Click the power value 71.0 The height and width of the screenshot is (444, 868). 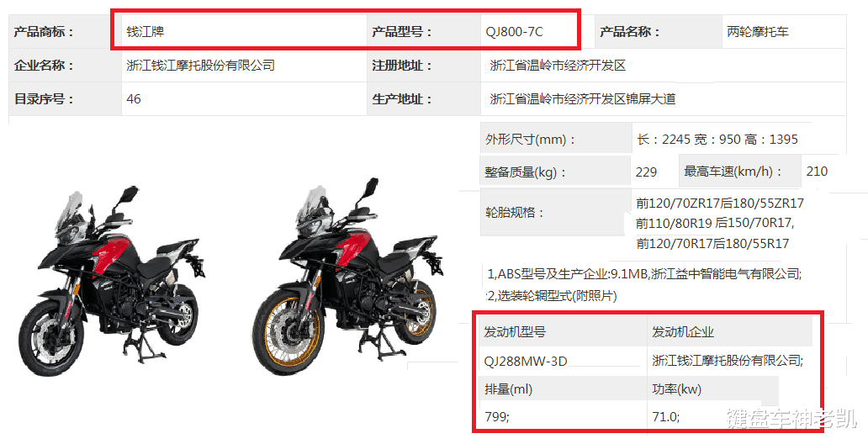point(666,417)
